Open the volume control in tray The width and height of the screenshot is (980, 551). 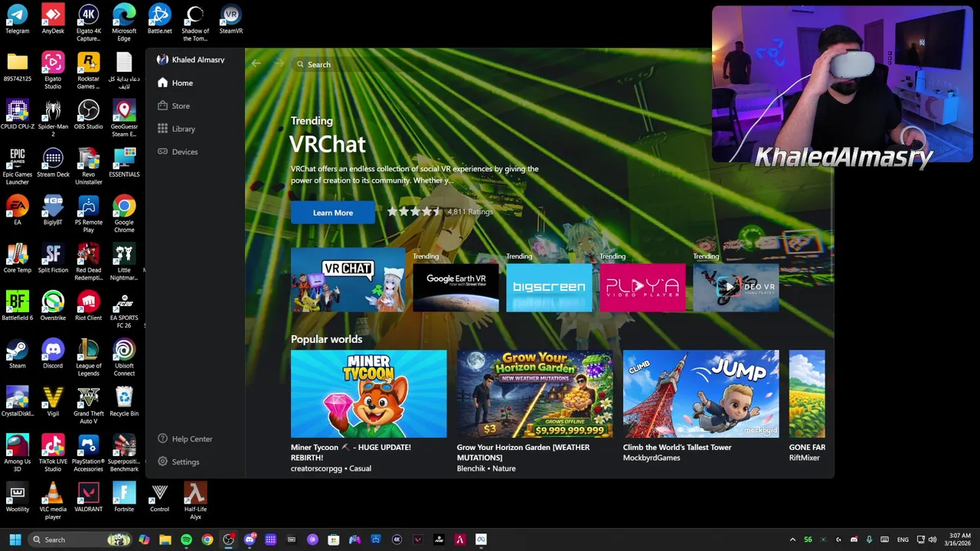click(x=932, y=540)
